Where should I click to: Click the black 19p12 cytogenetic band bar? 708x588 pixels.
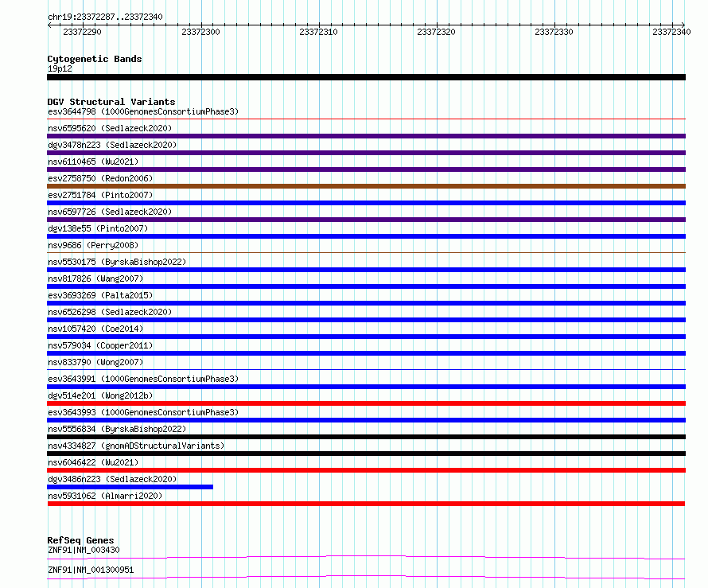click(366, 77)
